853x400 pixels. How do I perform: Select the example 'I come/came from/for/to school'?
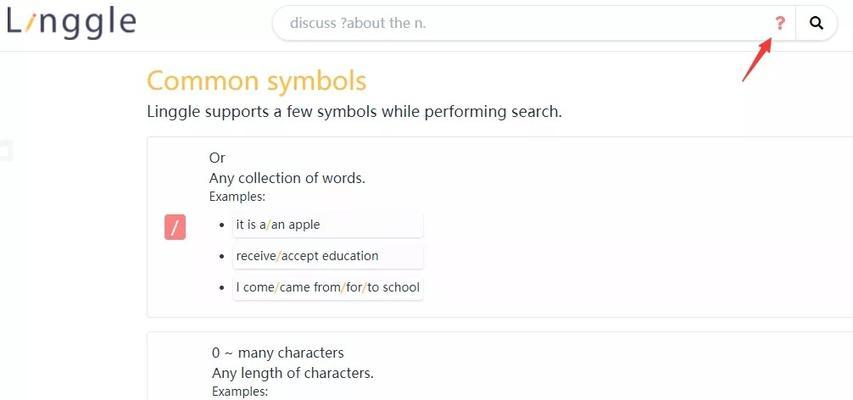point(328,287)
